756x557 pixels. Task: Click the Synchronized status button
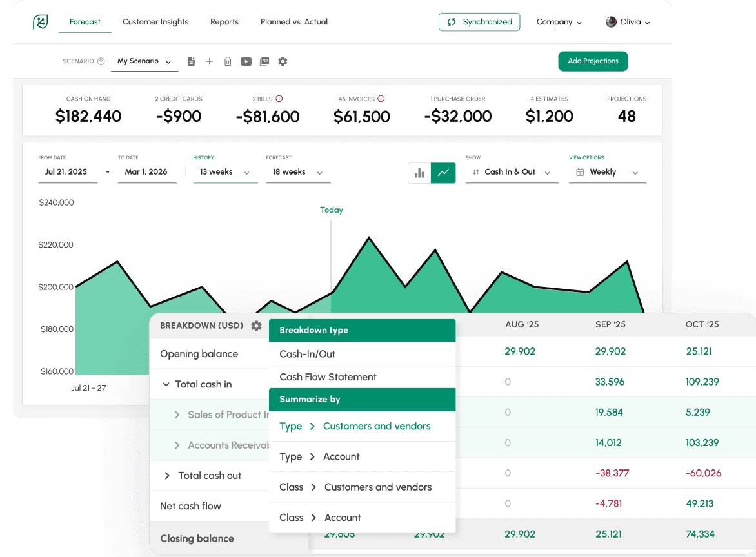click(479, 22)
